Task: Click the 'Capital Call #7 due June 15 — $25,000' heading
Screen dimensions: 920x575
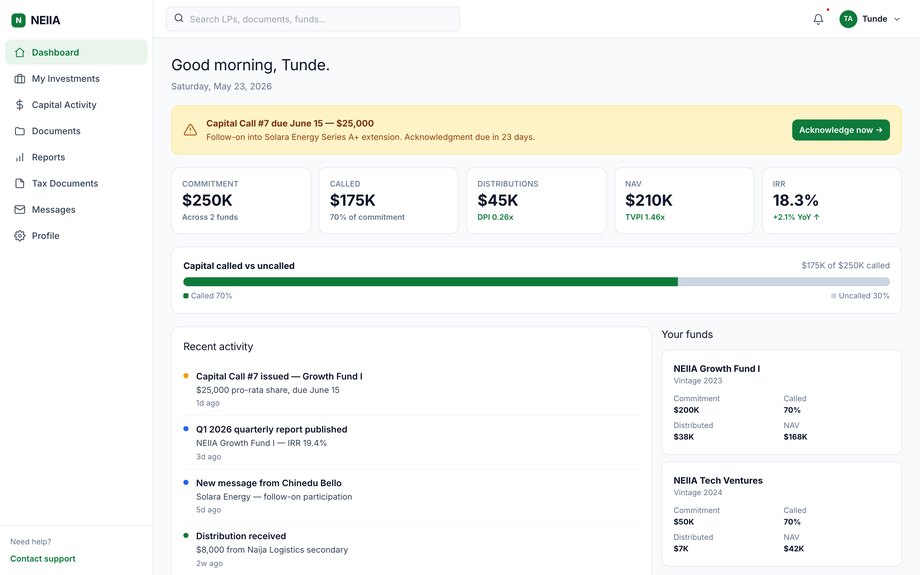Action: (290, 123)
